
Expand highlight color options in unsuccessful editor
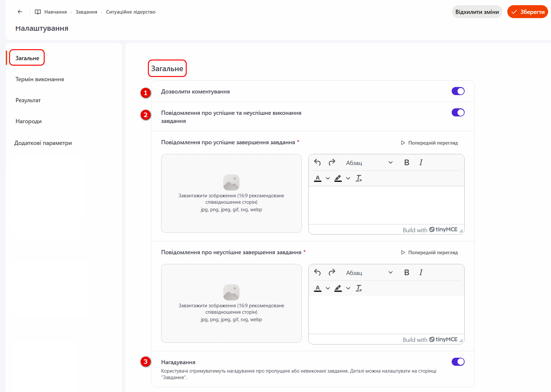point(348,288)
